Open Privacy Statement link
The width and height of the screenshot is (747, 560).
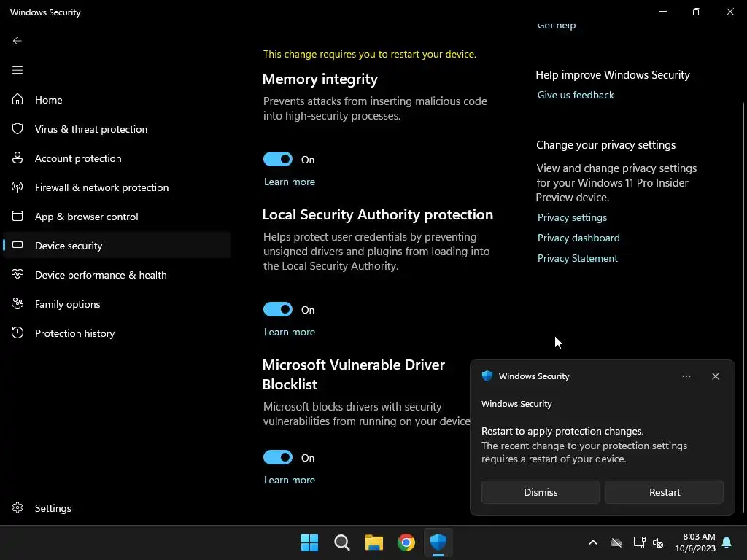578,258
